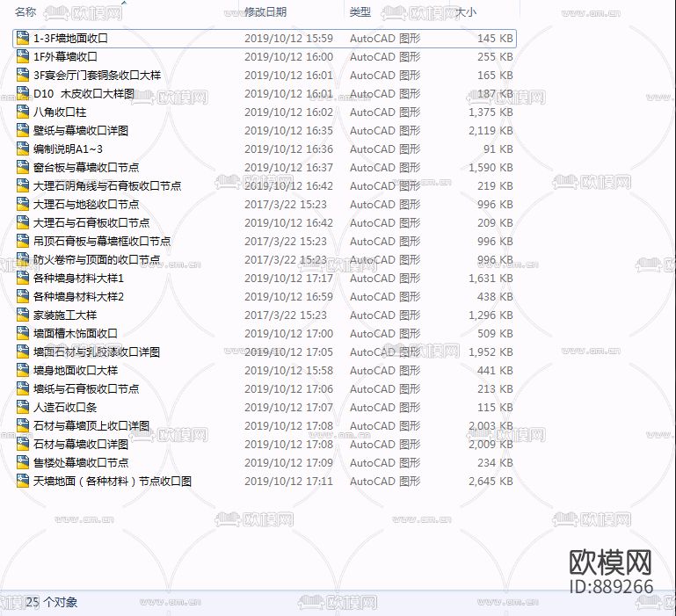This screenshot has width=676, height=616.
Task: Select file name 石材与幕墙顶上收口详图
Action: [x=91, y=426]
